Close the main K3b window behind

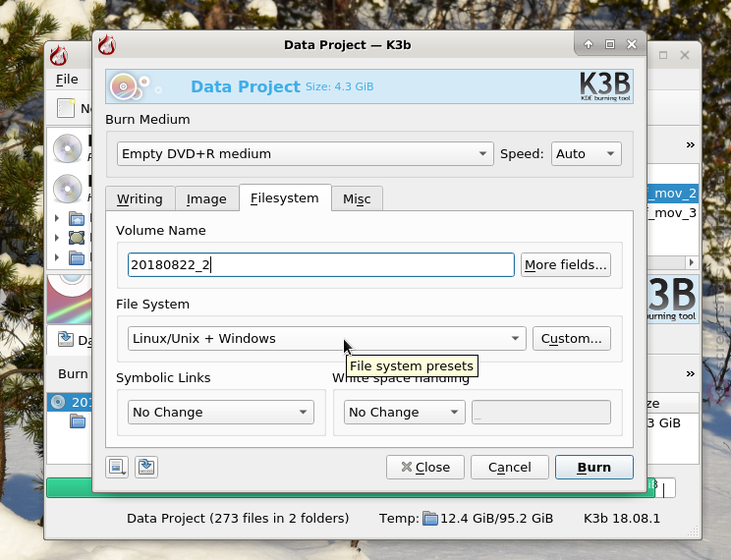[x=685, y=55]
